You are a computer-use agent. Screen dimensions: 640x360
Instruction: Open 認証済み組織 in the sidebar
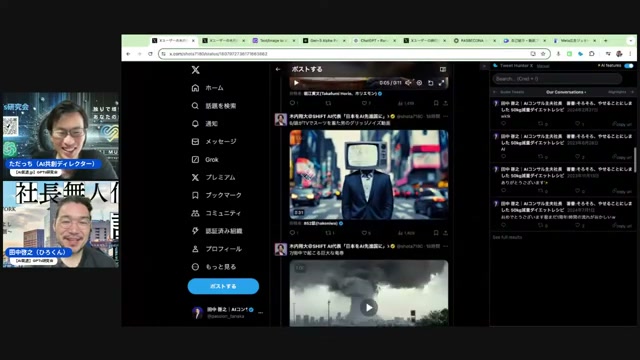tap(217, 231)
